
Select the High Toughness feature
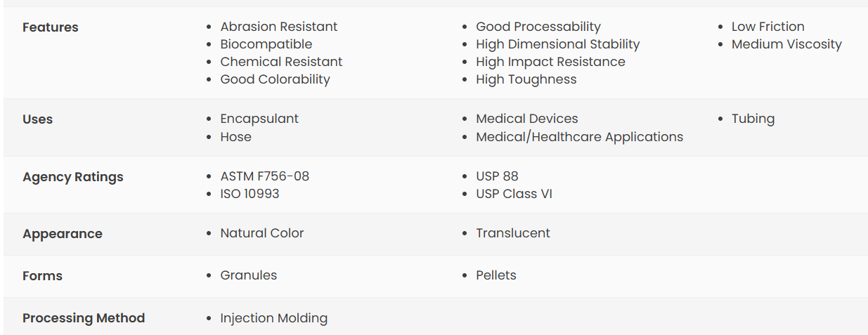[x=526, y=79]
